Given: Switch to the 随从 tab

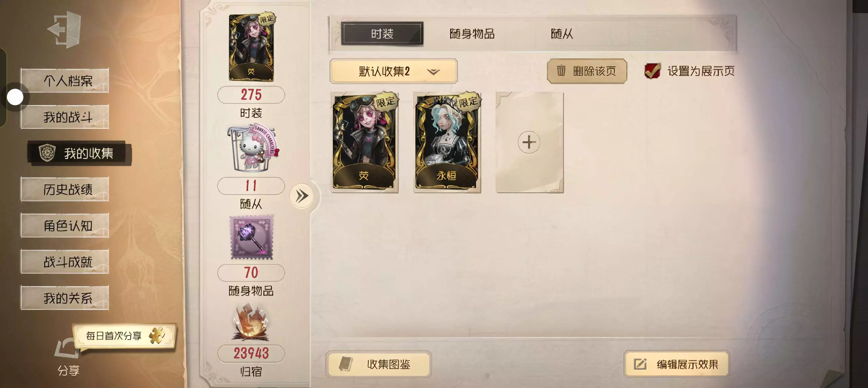Looking at the screenshot, I should (562, 34).
